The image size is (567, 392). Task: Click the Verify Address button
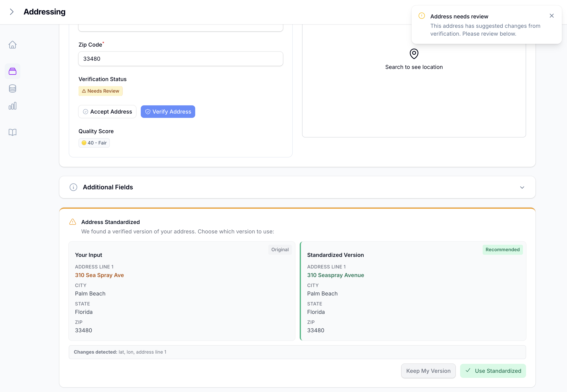(168, 111)
